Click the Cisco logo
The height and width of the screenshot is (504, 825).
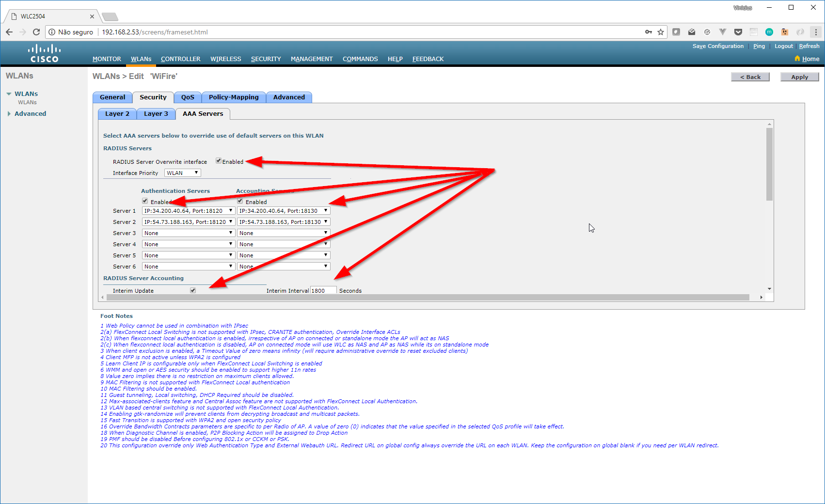[x=44, y=53]
